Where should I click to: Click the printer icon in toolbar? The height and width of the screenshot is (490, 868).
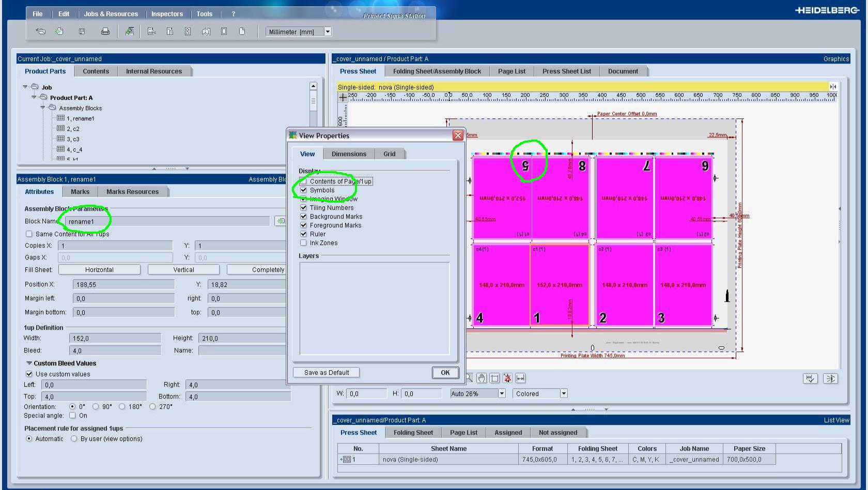[x=105, y=32]
